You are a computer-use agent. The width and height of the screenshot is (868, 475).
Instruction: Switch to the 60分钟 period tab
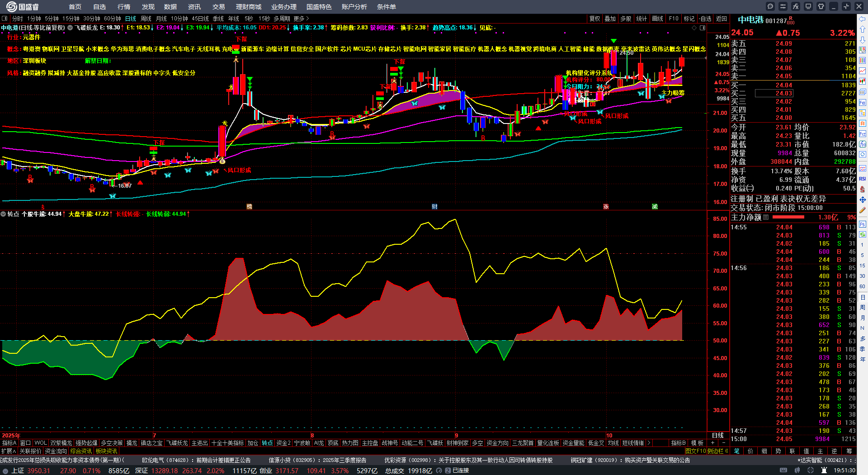pyautogui.click(x=113, y=19)
